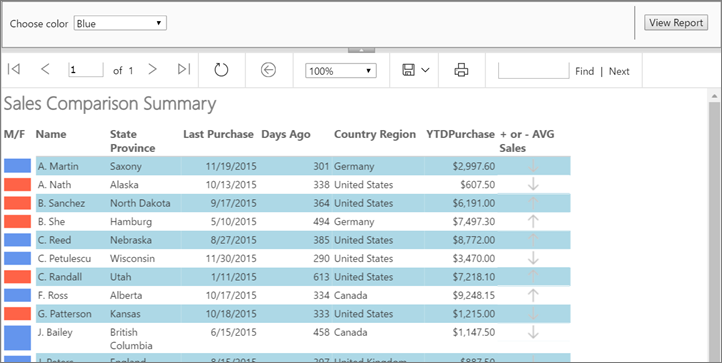Go to first page icon
Image resolution: width=722 pixels, height=363 pixels.
(14, 69)
